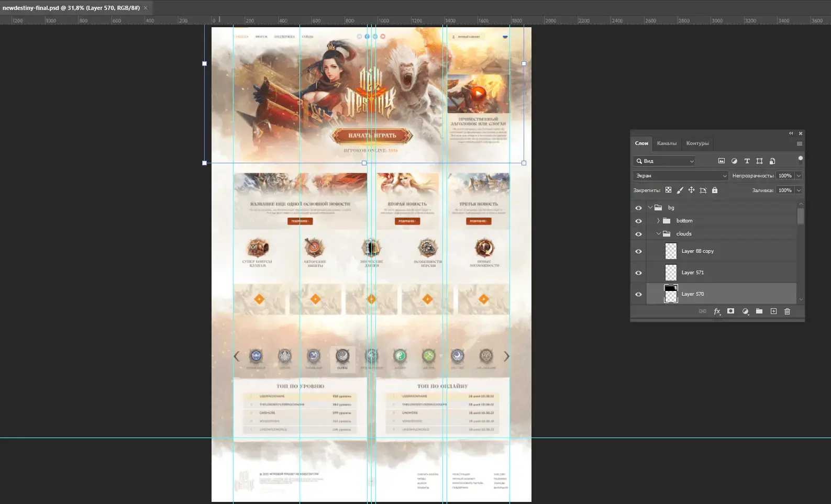Click the bottom group folder icon
The width and height of the screenshot is (831, 504).
tap(667, 221)
